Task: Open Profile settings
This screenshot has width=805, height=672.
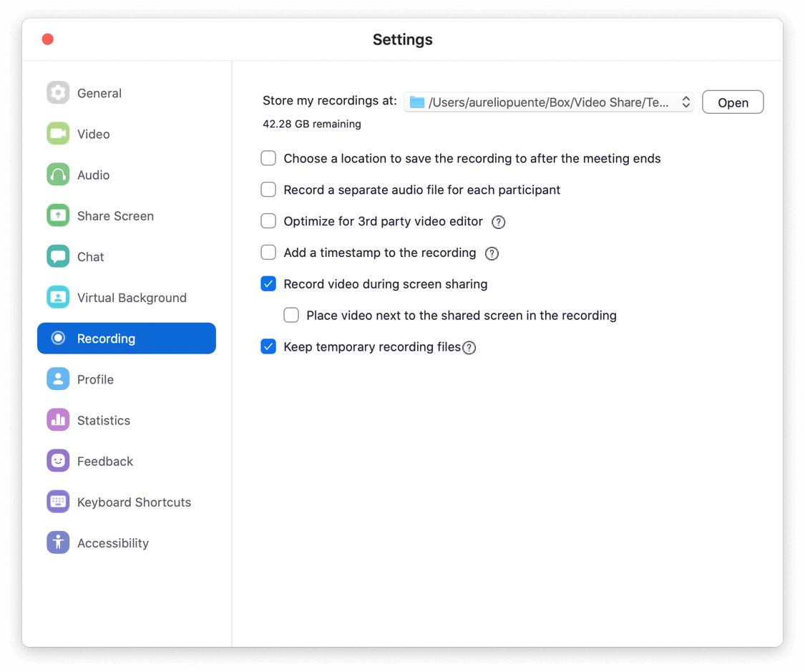Action: [126, 379]
